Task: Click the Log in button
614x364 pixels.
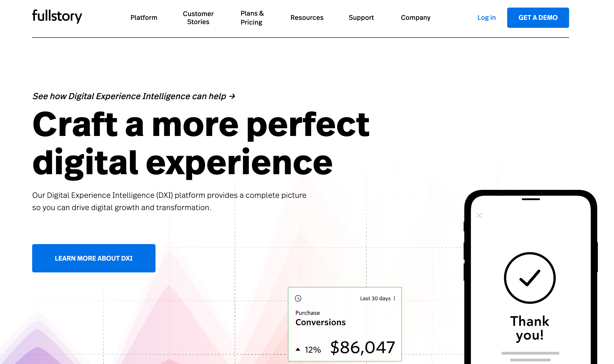Action: [x=486, y=17]
